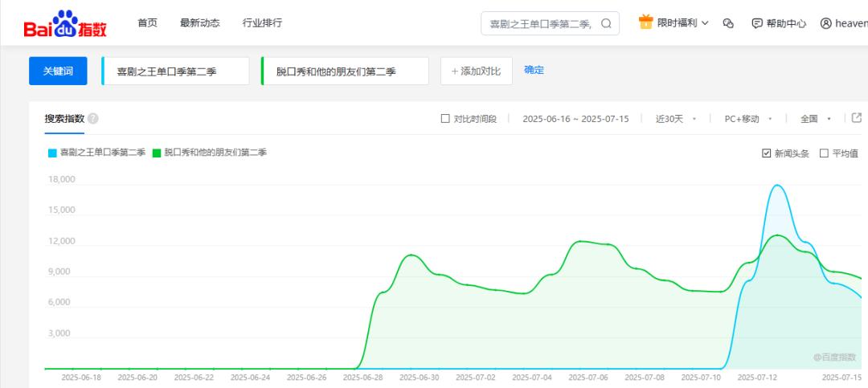
Task: Edit keyword field 喜剧之王单口季第二季
Action: pyautogui.click(x=175, y=71)
